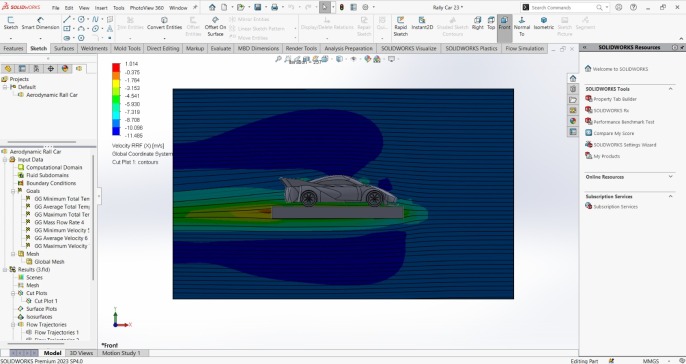This screenshot has width=686, height=364.
Task: Select Cut Plot 1 in results tree
Action: coord(46,301)
